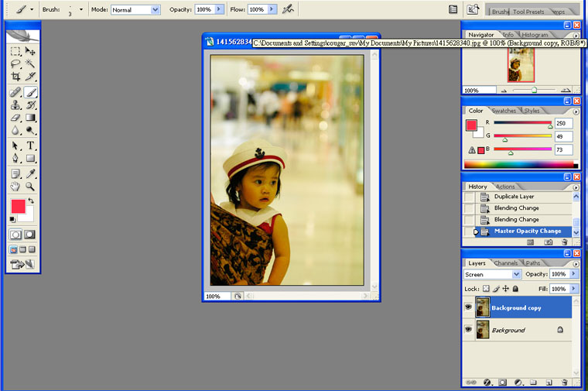588x391 pixels.
Task: Toggle lock transparent pixels
Action: coord(486,289)
